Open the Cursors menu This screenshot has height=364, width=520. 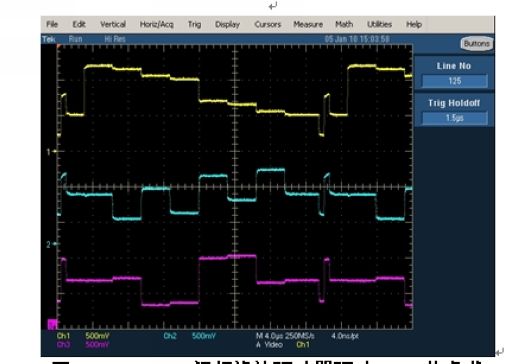click(268, 24)
